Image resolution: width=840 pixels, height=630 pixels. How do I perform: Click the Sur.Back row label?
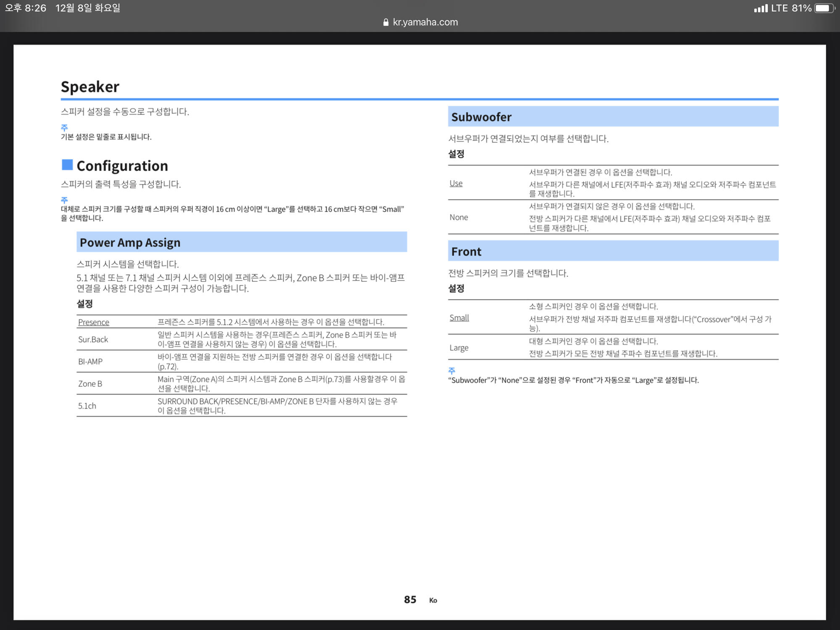[93, 339]
